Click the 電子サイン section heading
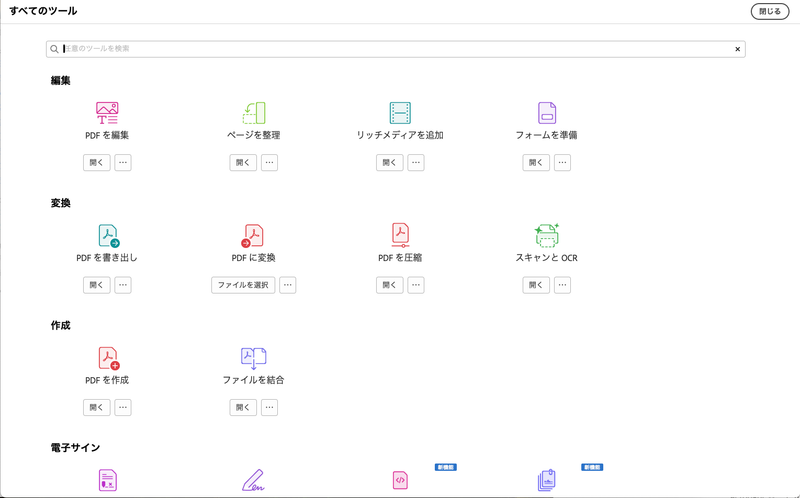 tap(76, 447)
